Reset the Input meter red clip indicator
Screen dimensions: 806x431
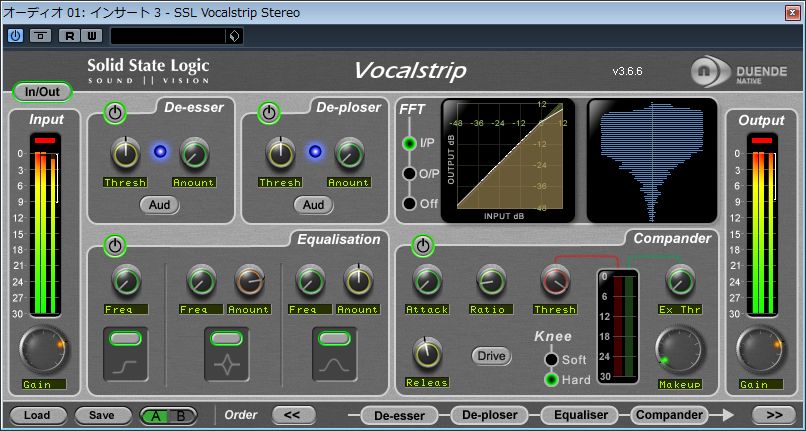tap(44, 140)
